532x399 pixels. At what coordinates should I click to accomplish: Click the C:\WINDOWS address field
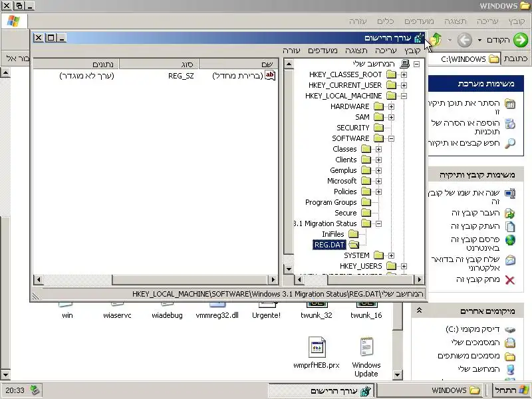(464, 59)
